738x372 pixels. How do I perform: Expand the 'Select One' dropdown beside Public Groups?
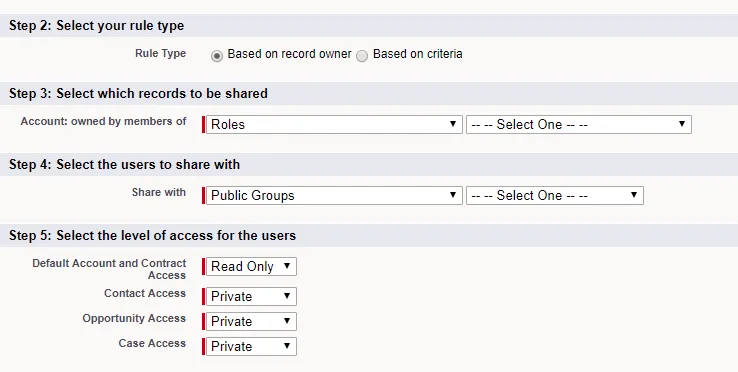(554, 195)
